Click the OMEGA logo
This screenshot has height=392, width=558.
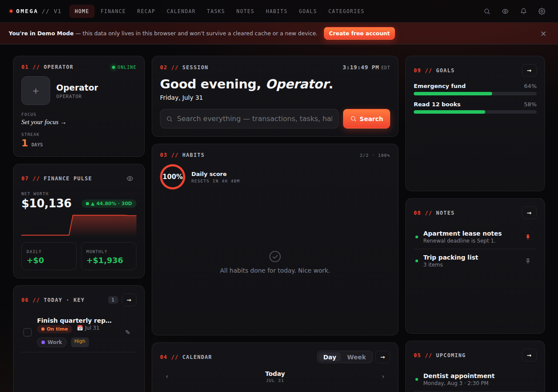tap(35, 11)
